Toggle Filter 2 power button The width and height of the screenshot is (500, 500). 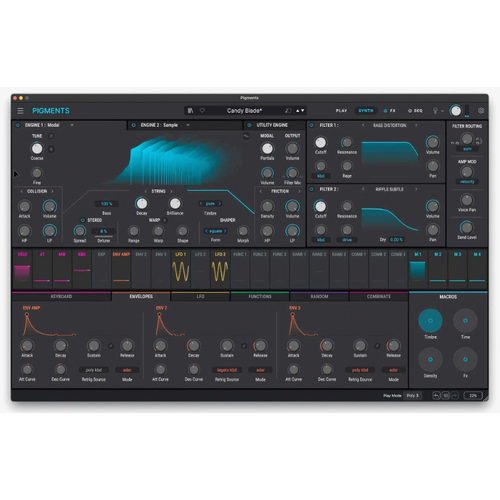pyautogui.click(x=312, y=189)
